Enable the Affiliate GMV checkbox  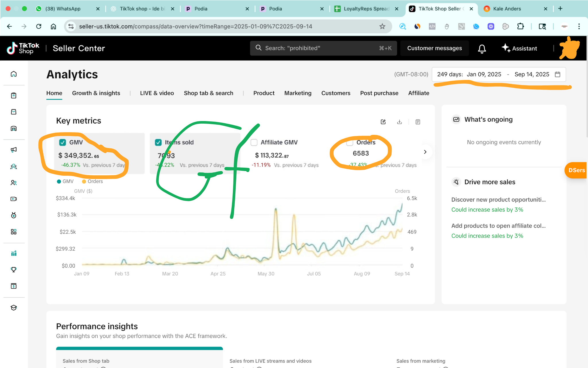coord(254,142)
